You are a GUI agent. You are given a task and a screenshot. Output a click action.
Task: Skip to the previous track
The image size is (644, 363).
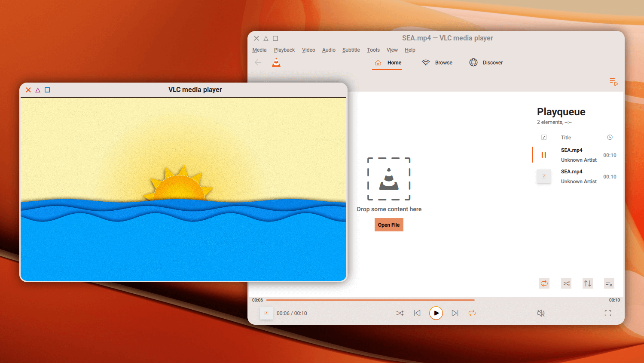click(x=417, y=313)
